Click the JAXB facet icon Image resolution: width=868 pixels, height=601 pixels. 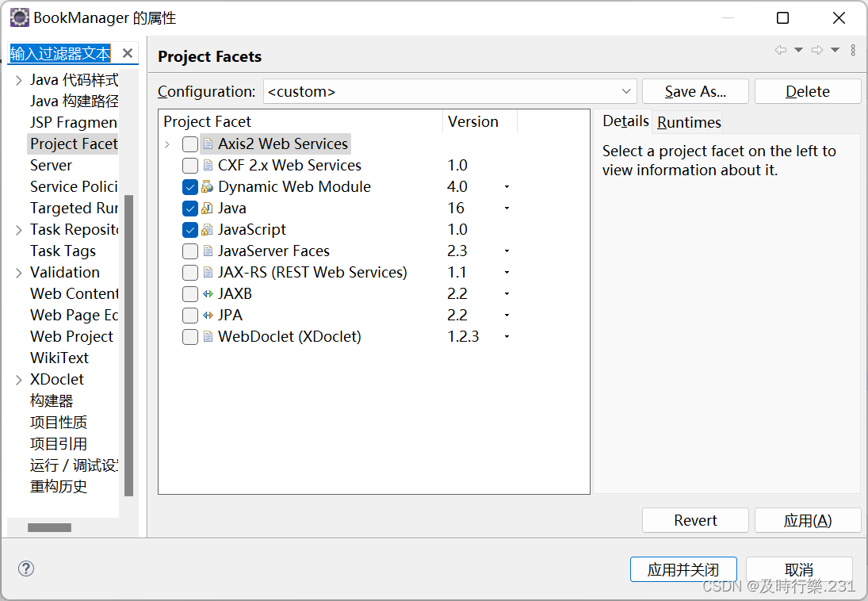(208, 294)
